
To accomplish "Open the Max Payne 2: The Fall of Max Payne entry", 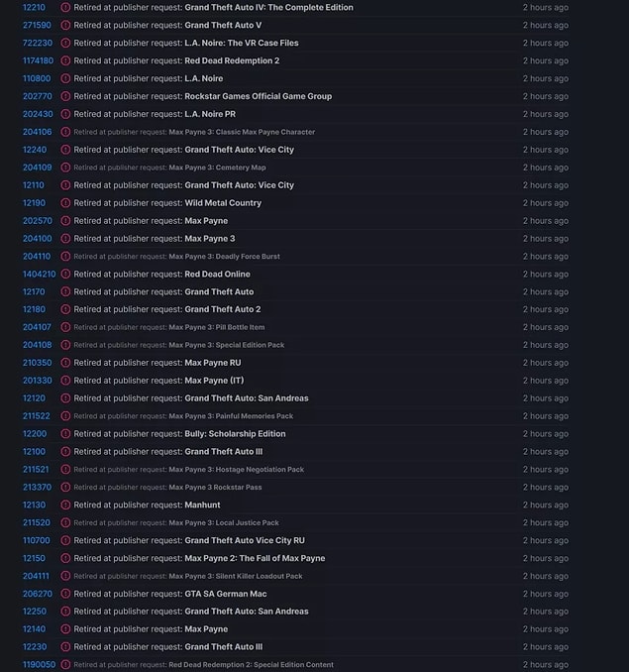I will pos(255,558).
